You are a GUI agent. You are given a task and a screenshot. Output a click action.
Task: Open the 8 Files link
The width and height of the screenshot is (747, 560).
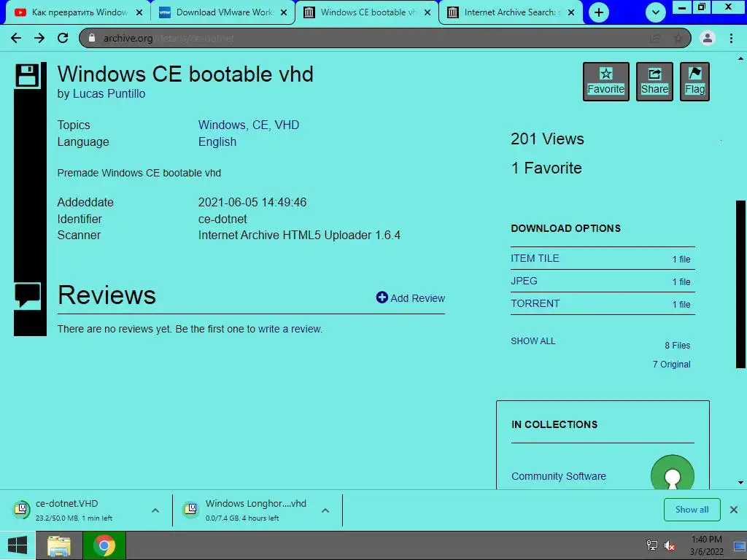pyautogui.click(x=678, y=345)
